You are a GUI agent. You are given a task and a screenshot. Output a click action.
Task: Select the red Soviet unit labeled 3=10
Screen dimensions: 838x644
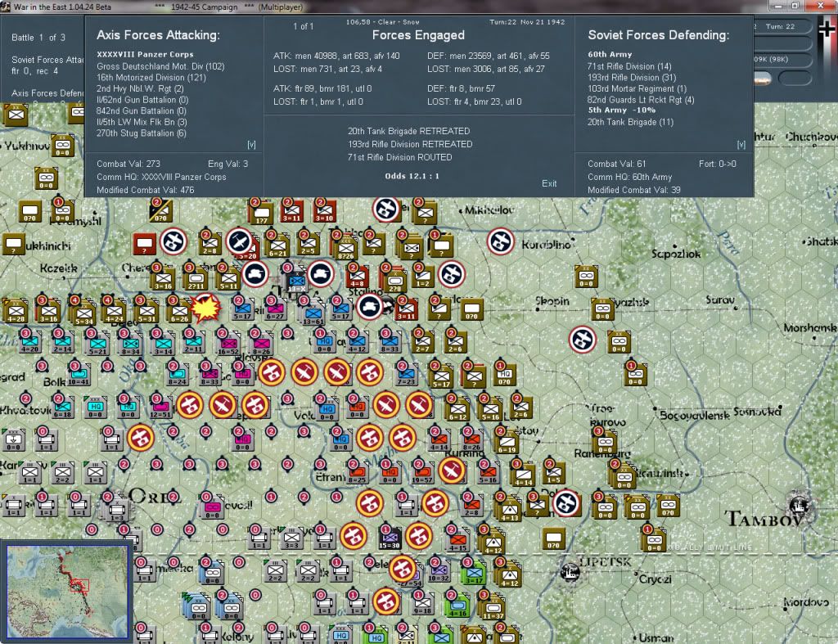[324, 212]
